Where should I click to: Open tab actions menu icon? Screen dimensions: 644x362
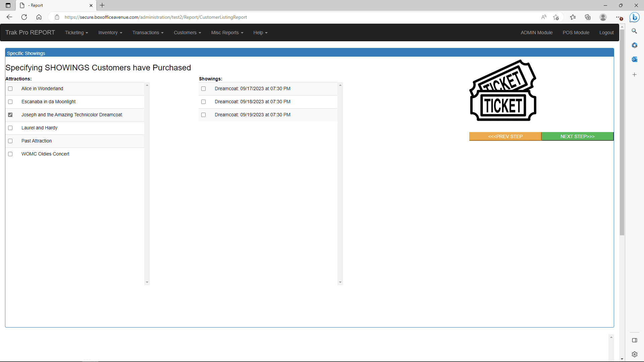click(8, 5)
